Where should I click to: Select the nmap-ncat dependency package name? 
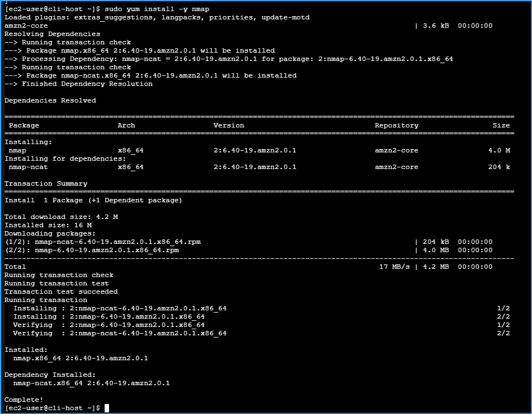coord(28,167)
